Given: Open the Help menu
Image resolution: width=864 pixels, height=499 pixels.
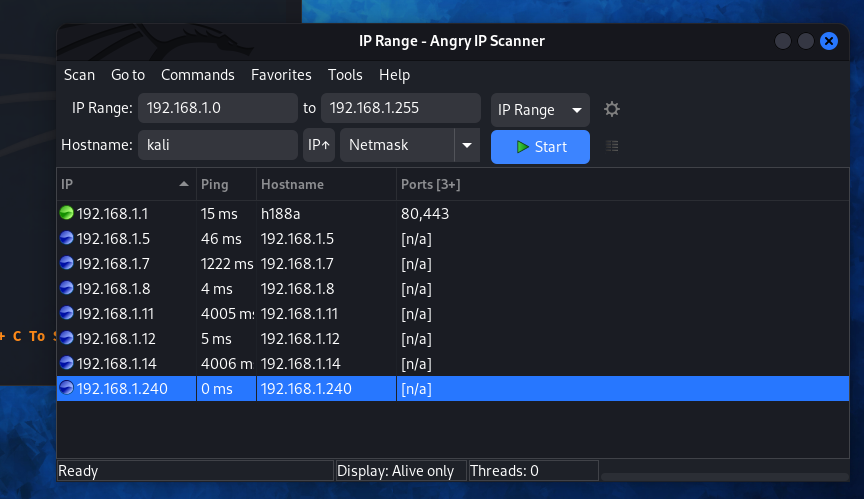Looking at the screenshot, I should (x=395, y=75).
